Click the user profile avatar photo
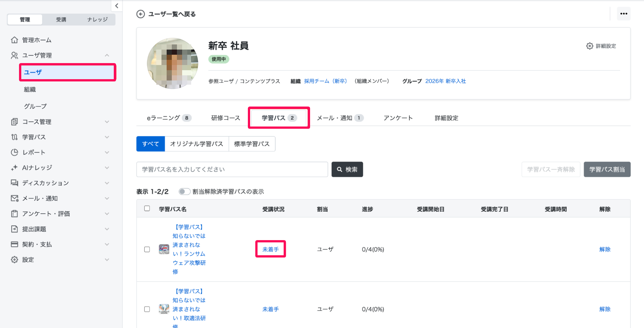Viewport: 644px width, 328px height. pos(173,63)
